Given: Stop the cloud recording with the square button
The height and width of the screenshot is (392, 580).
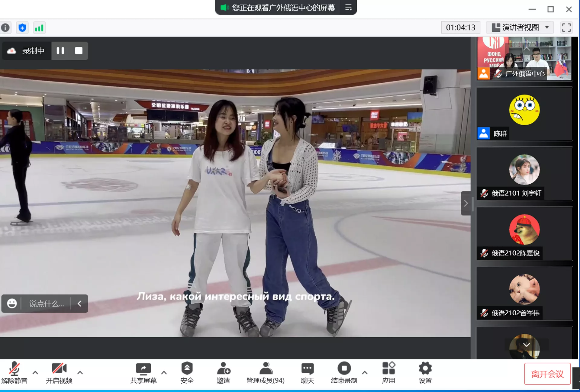Looking at the screenshot, I should pyautogui.click(x=79, y=51).
